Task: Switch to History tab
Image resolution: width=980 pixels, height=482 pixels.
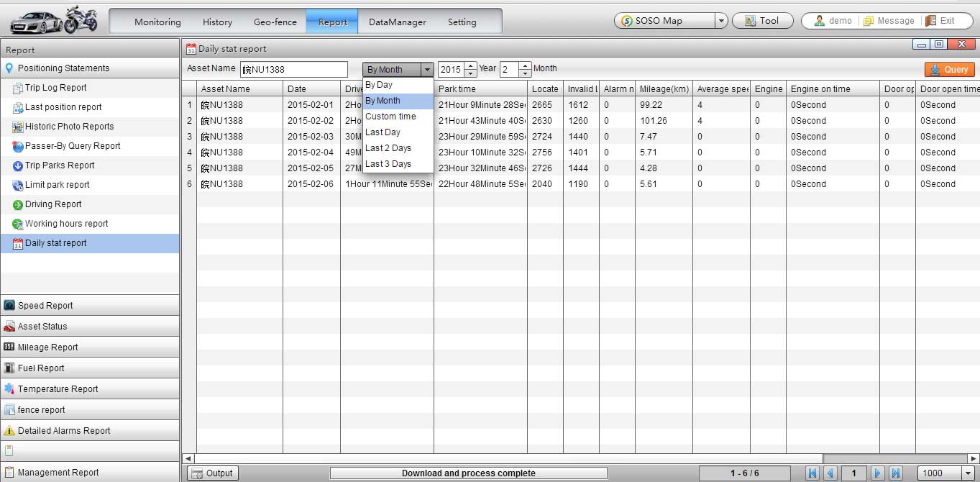Action: (217, 22)
